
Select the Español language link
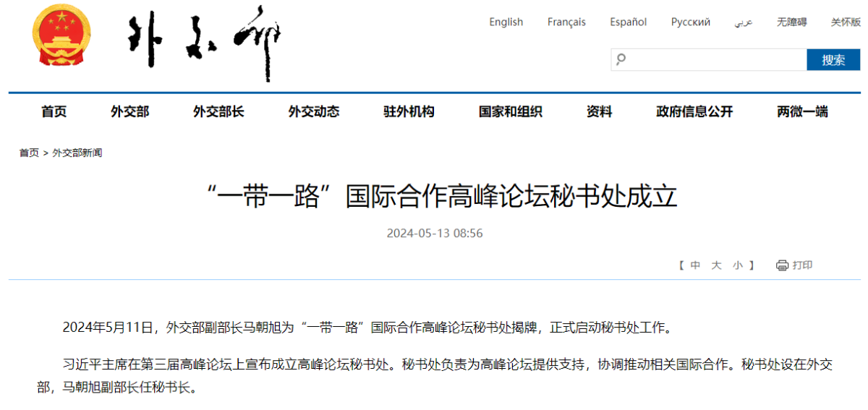(x=628, y=22)
